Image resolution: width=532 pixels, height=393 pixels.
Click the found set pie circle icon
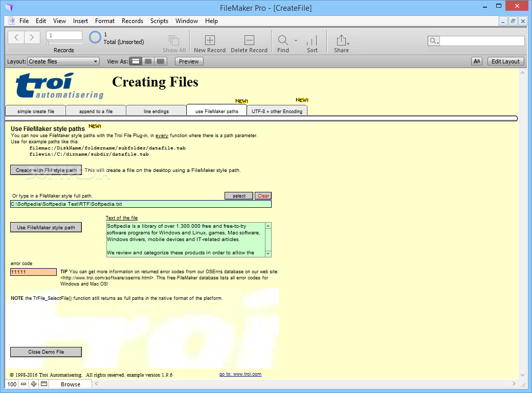click(95, 37)
